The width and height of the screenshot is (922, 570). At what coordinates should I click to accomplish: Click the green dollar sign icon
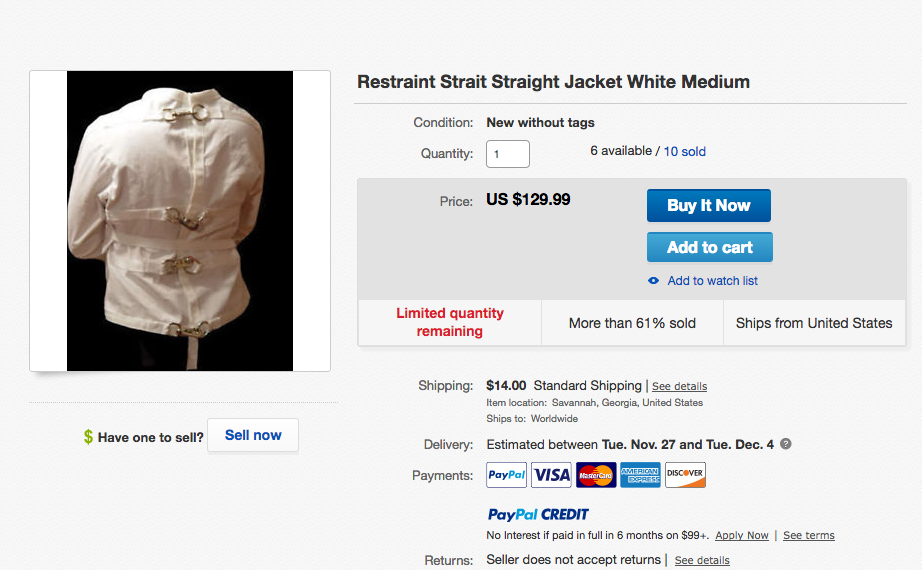coord(88,437)
